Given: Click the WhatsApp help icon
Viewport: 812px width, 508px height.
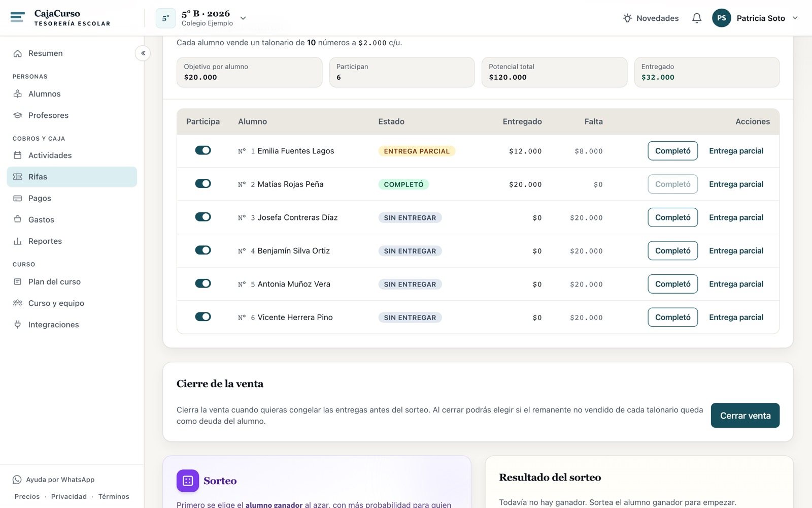Looking at the screenshot, I should 17,480.
